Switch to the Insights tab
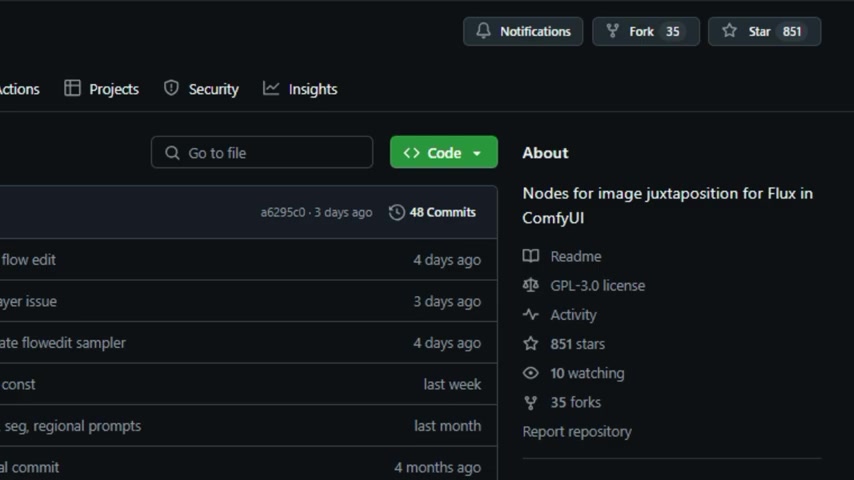 point(300,89)
